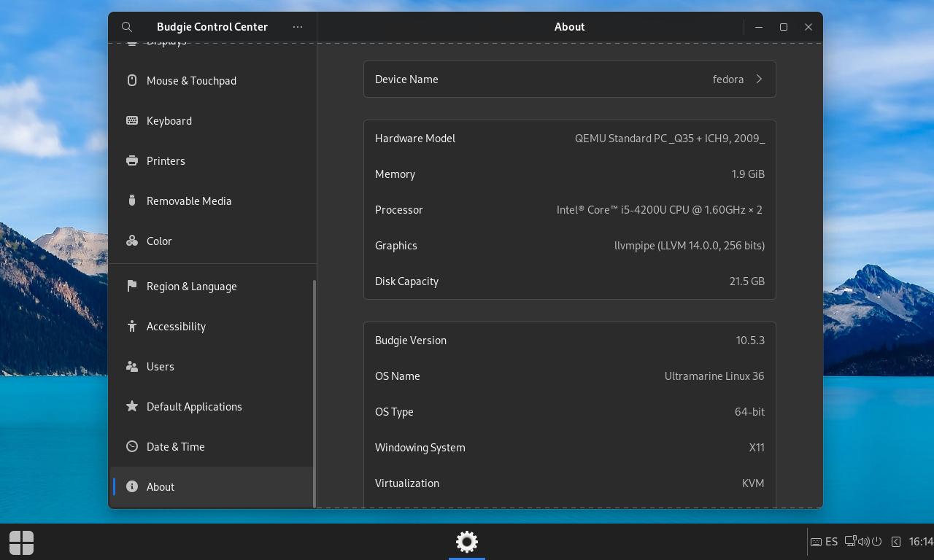
Task: Open the Raven sidebar toggle in the panel
Action: (x=896, y=542)
